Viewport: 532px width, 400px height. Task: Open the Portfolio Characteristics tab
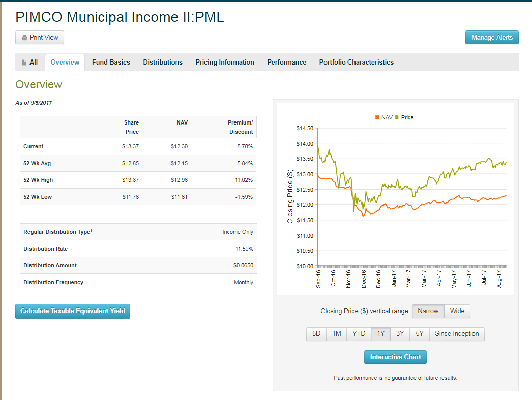(356, 63)
